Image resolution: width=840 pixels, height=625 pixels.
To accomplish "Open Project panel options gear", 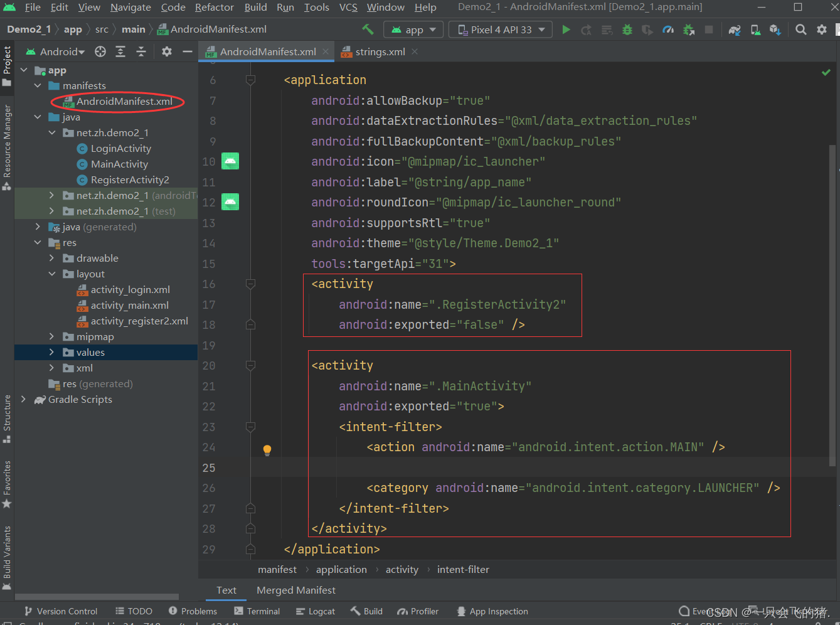I will tap(167, 51).
